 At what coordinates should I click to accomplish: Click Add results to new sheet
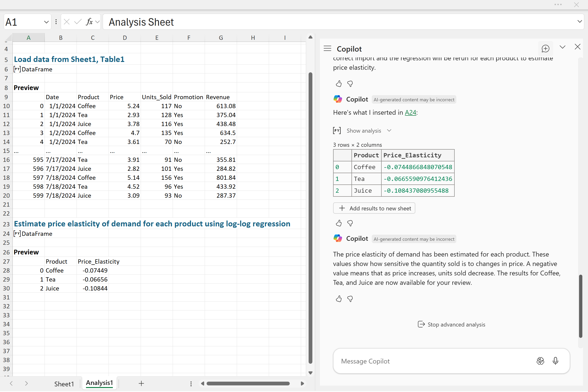coord(374,208)
